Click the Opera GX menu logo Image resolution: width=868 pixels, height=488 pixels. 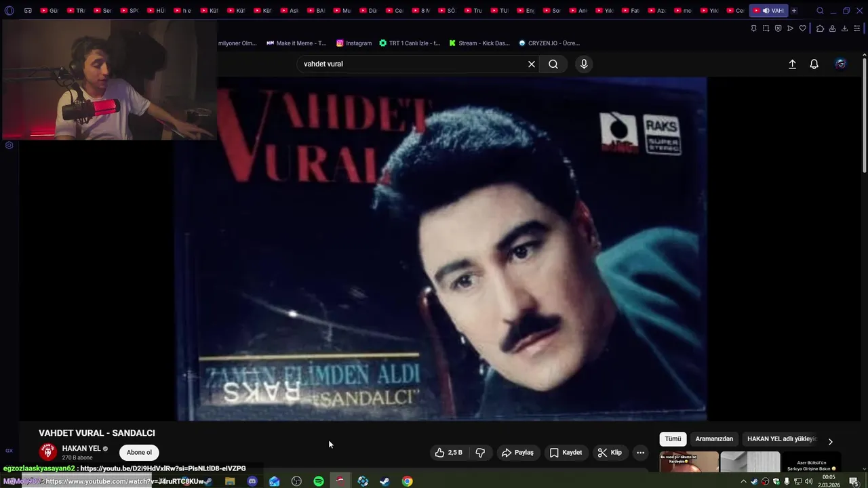click(9, 10)
